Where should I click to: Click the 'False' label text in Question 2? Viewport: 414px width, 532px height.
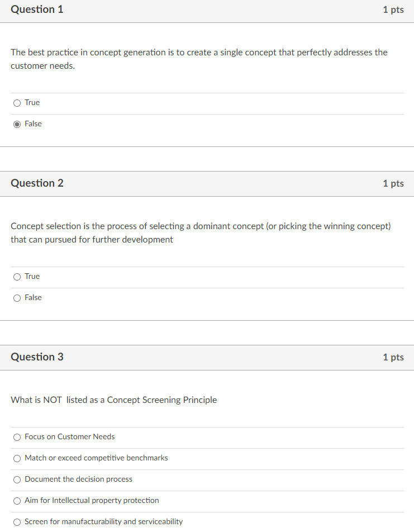pyautogui.click(x=33, y=298)
